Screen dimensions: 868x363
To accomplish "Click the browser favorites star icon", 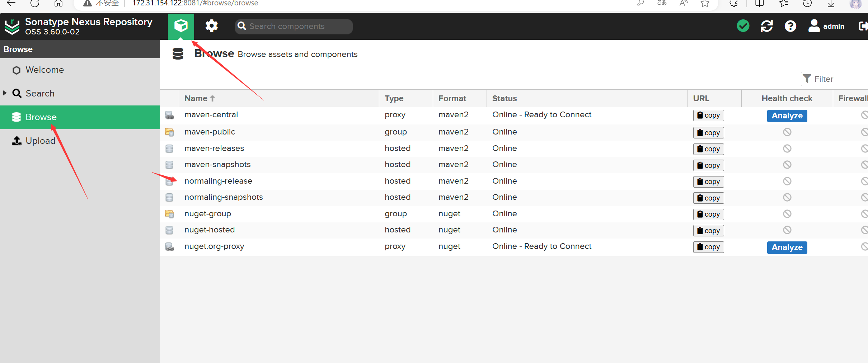I will click(705, 4).
